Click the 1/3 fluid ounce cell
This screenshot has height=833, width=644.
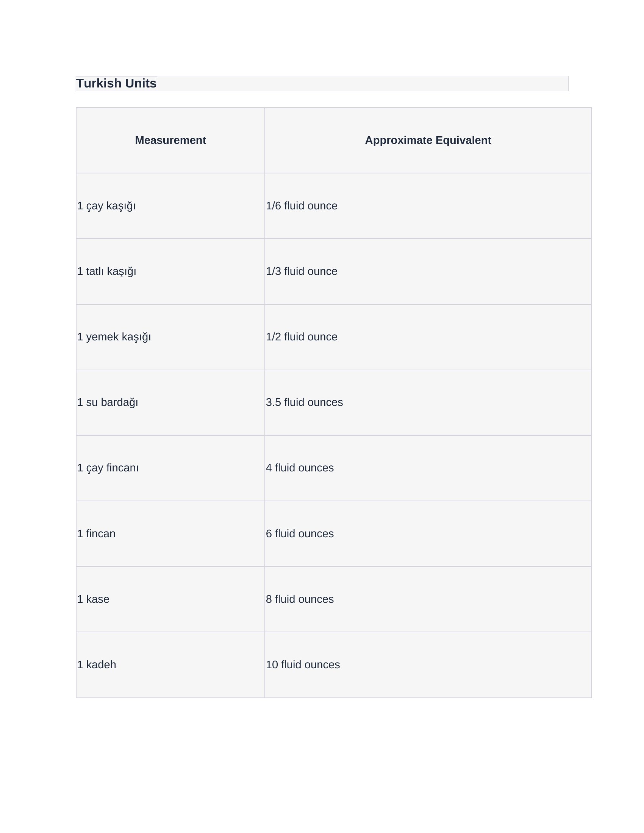[428, 271]
